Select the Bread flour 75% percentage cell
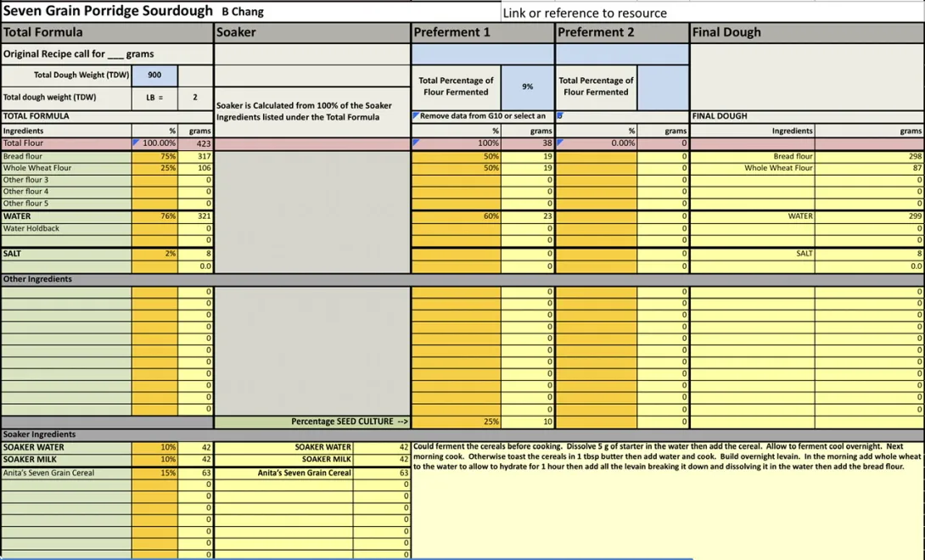925x560 pixels. 154,156
